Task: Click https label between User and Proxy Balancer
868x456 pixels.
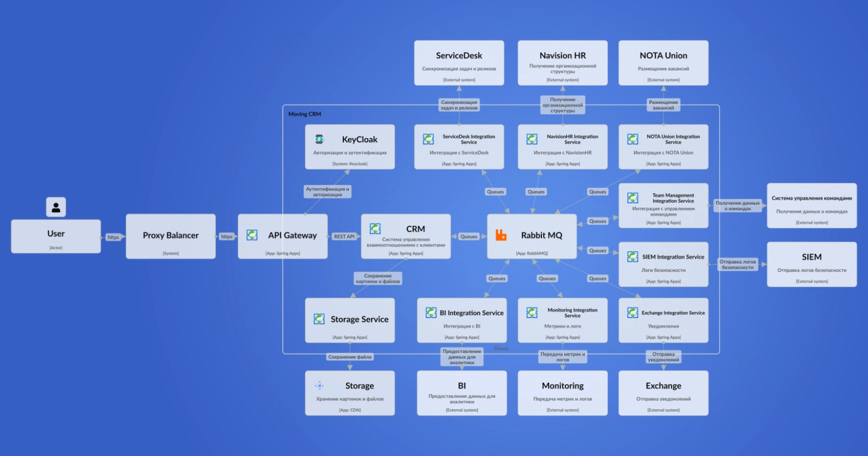Action: 113,237
